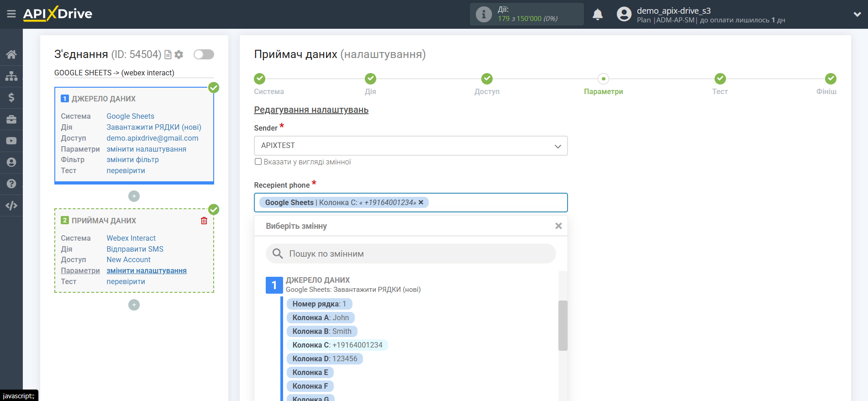Open the hamburger menu icon

(x=11, y=14)
